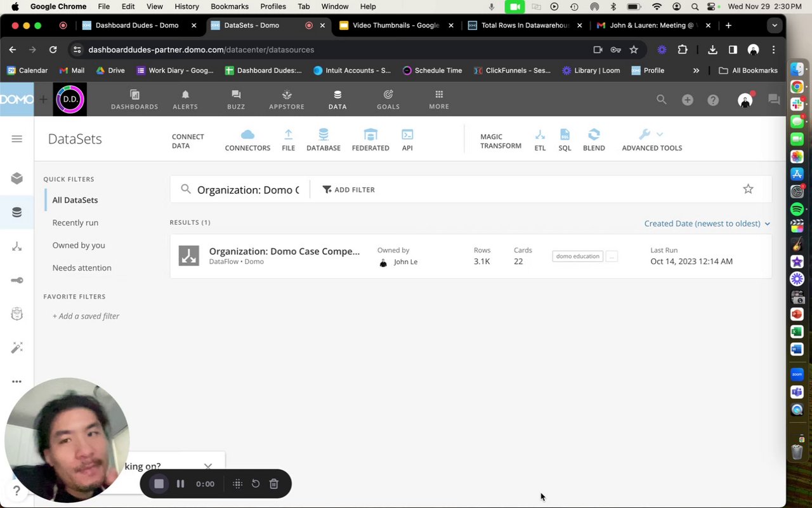Open the Chrome extensions puzzle icon
The height and width of the screenshot is (508, 812).
click(x=683, y=50)
